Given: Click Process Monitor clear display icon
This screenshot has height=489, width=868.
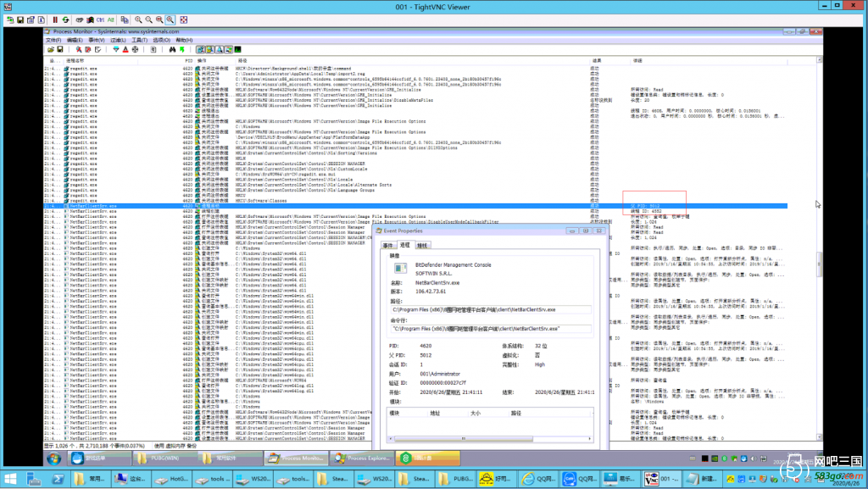Looking at the screenshot, I should click(x=97, y=50).
